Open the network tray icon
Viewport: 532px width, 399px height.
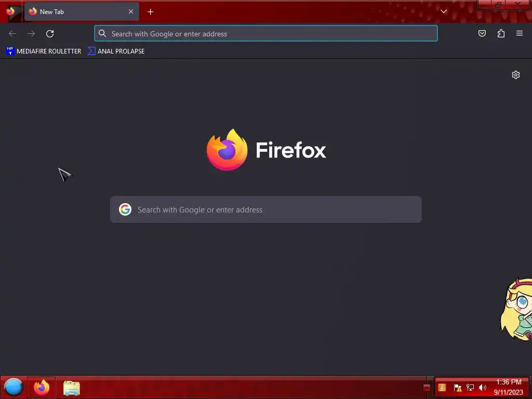(470, 388)
